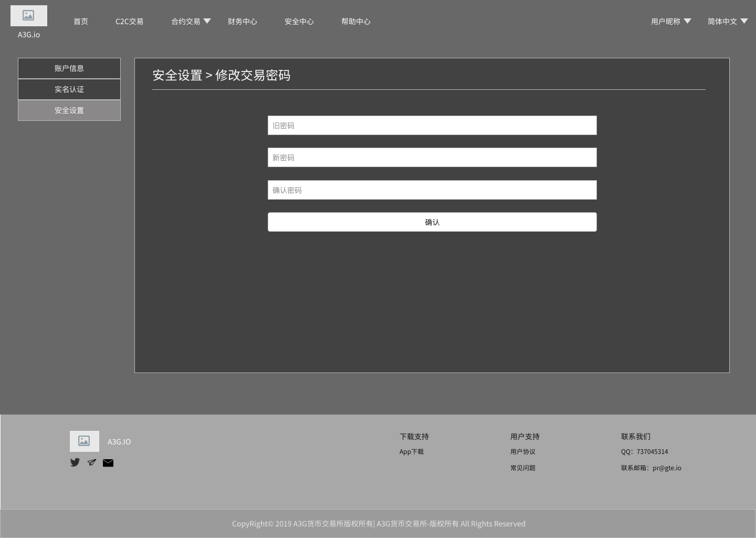The height and width of the screenshot is (538, 756).
Task: Open the Twitter icon in footer
Action: point(75,462)
